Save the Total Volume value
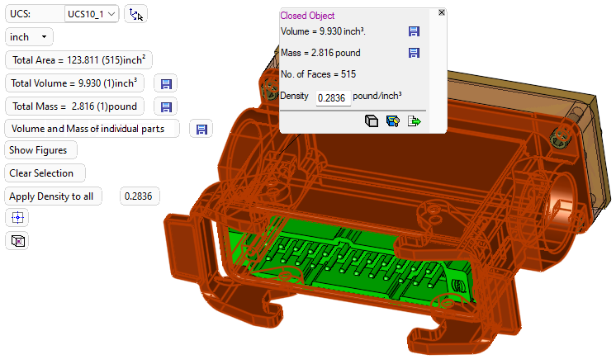The height and width of the screenshot is (364, 616). [x=166, y=83]
